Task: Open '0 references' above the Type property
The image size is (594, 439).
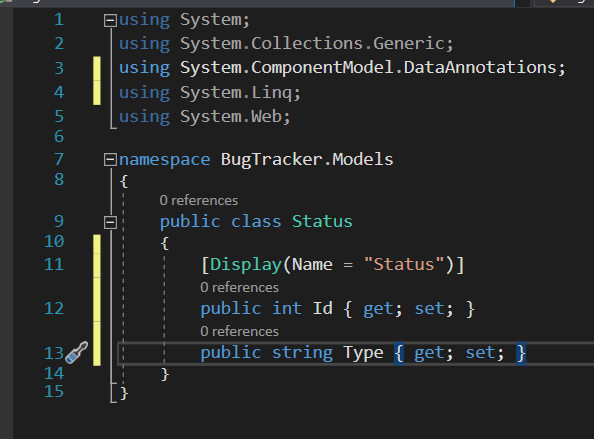Action: [x=239, y=331]
